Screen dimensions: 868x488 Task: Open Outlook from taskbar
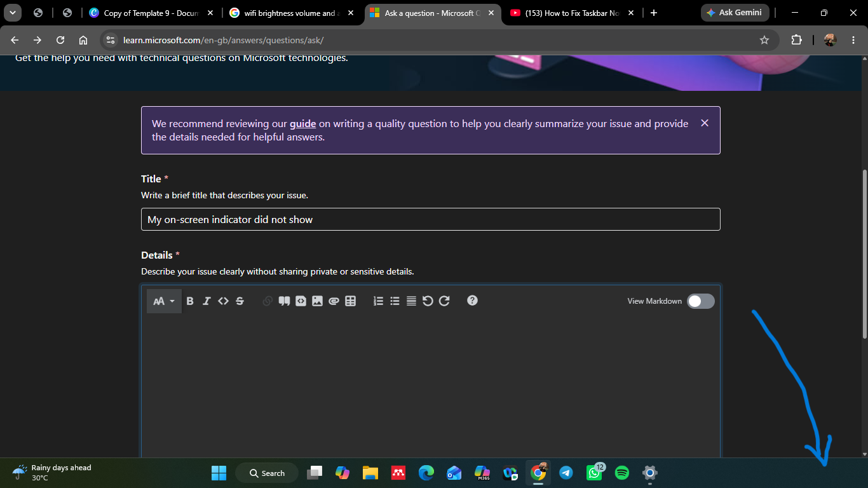click(454, 473)
